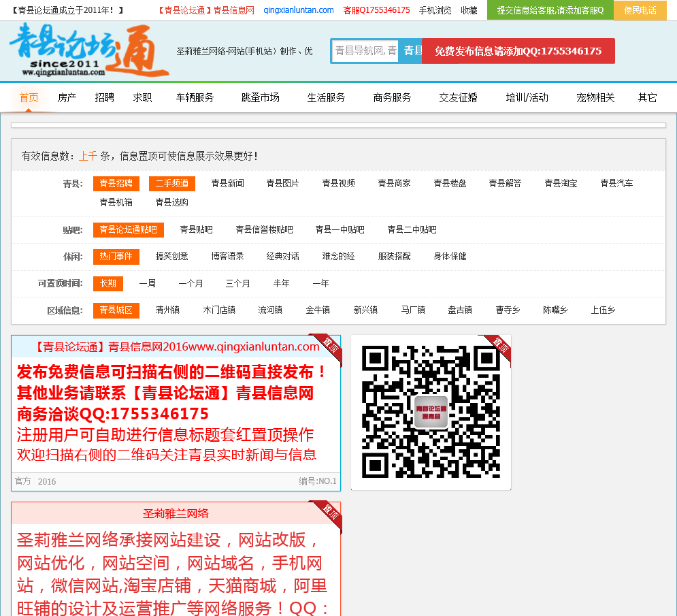Open the 便民电话 yellow button
The width and height of the screenshot is (677, 616).
640,10
